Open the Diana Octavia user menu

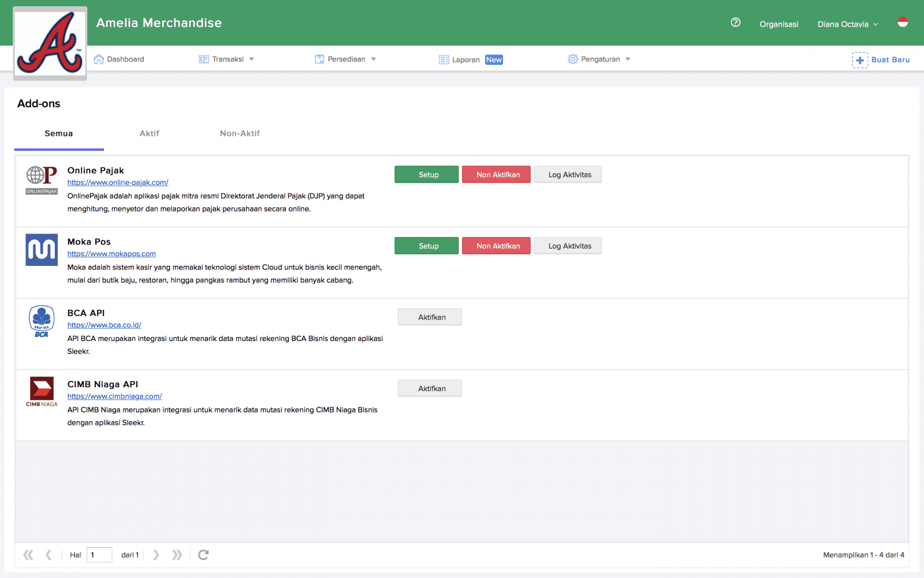click(x=848, y=24)
